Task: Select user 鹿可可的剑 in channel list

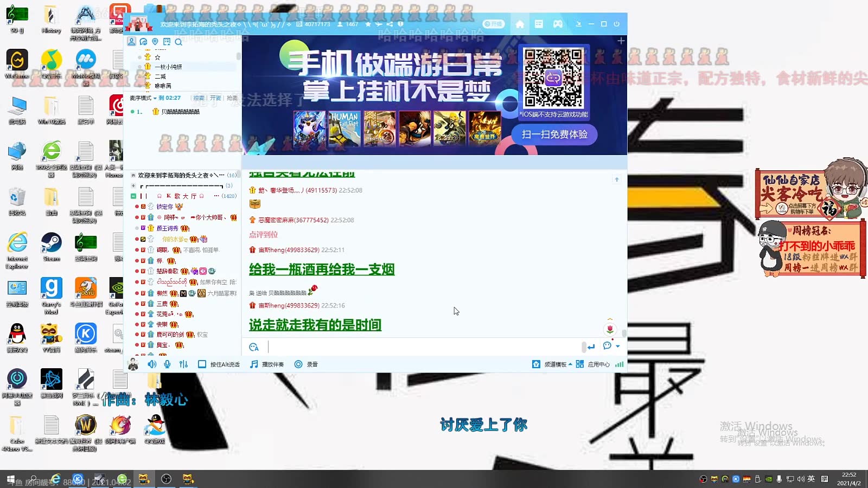Action: coord(170,335)
